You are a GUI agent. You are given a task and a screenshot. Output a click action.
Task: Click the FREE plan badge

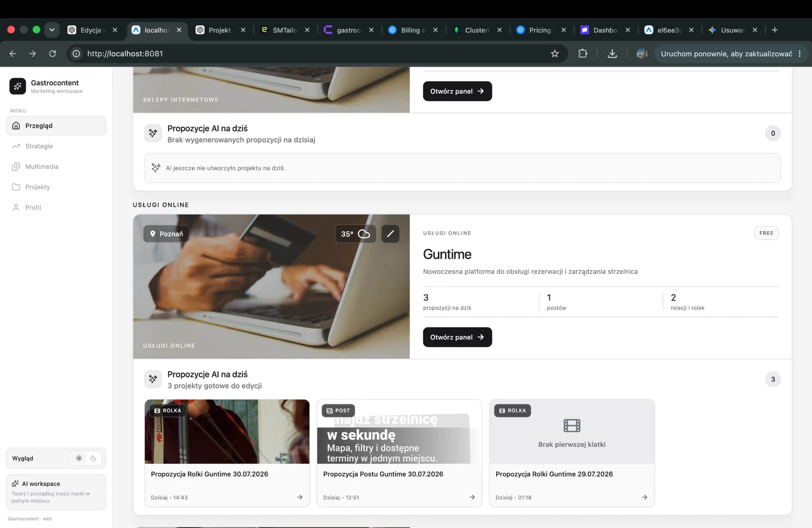[766, 233]
